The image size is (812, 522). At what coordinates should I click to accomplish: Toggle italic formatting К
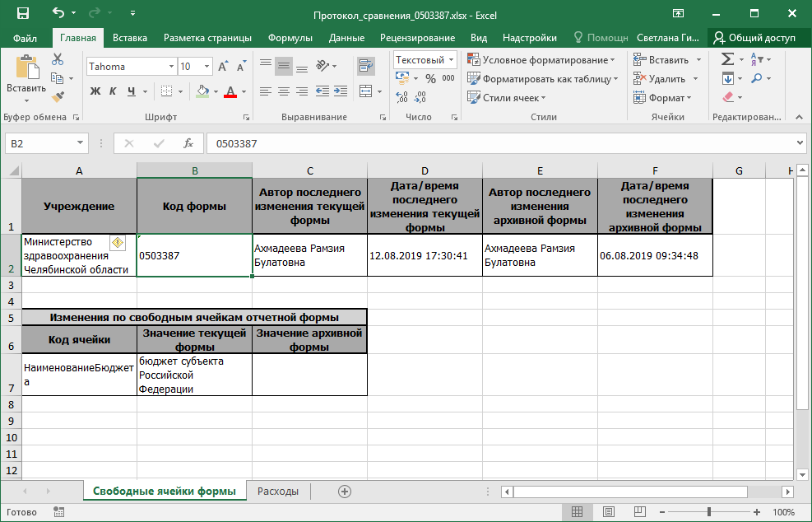coord(113,91)
